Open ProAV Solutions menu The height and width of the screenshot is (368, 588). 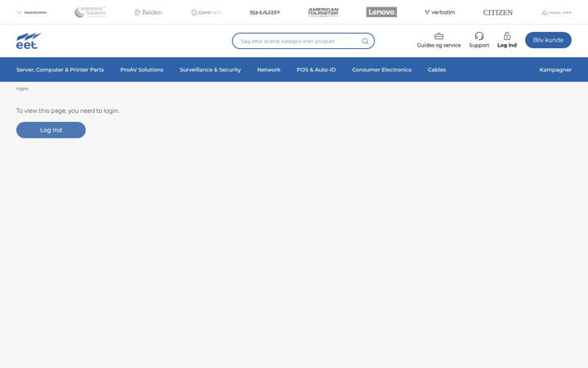pyautogui.click(x=142, y=70)
